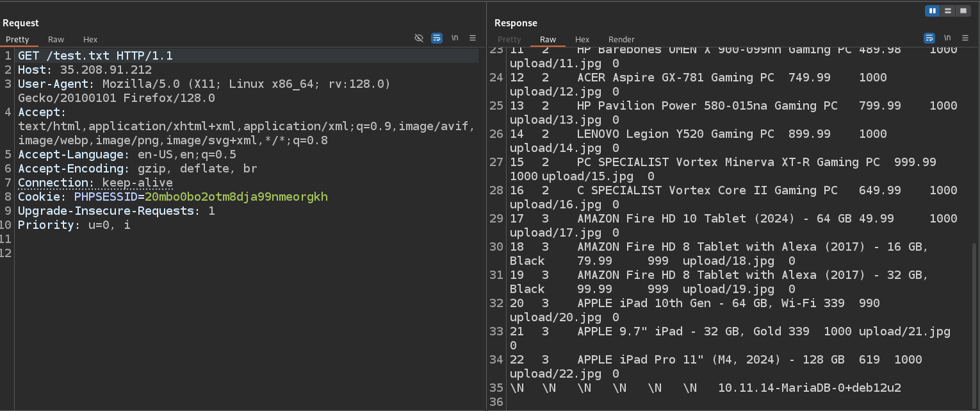Click the User-Agent header name
The image size is (980, 411).
pyautogui.click(x=56, y=84)
